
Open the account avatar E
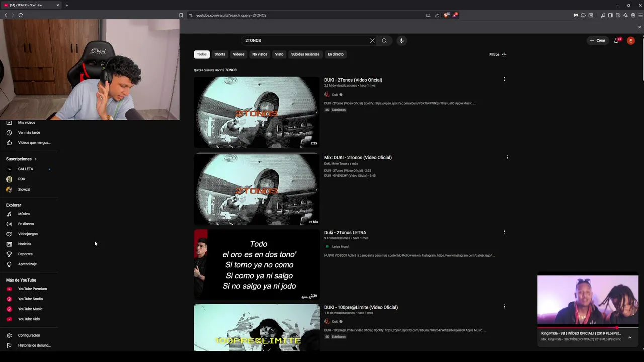tap(631, 41)
